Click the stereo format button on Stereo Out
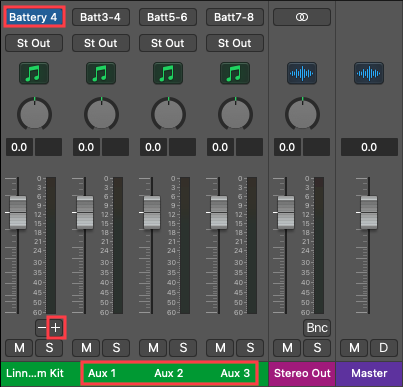Screen dimensions: 403x387 (302, 17)
